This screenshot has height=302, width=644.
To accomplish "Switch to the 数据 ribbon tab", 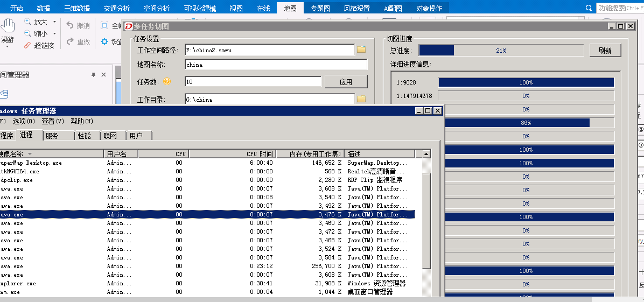I will point(44,8).
